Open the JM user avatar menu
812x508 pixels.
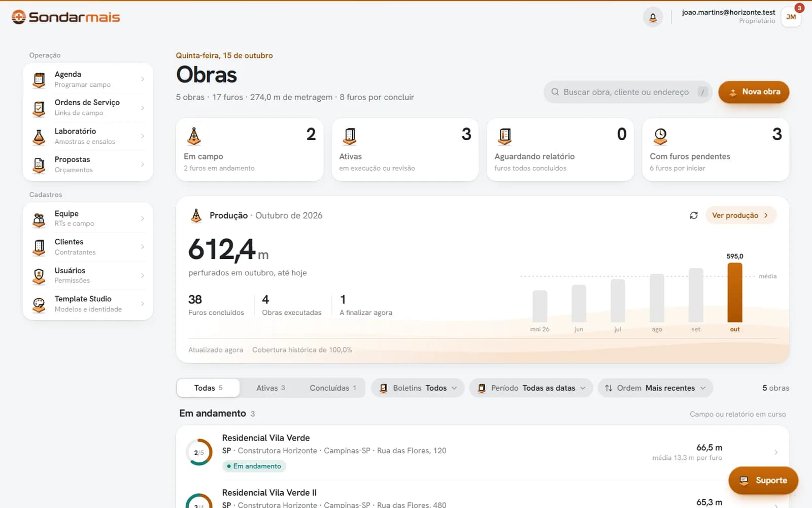coord(791,17)
